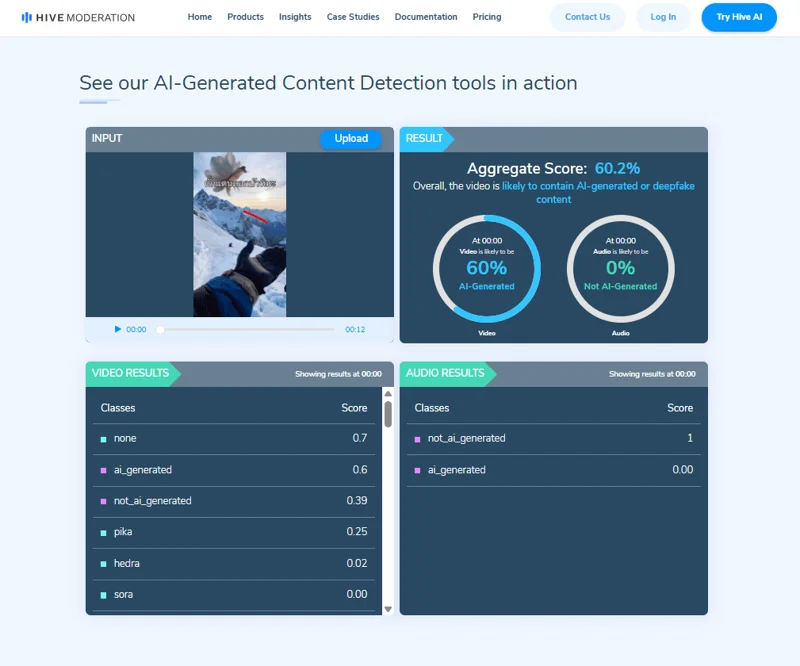Viewport: 800px width, 666px height.
Task: Click the cyan marker beside the sora class
Action: [104, 595]
